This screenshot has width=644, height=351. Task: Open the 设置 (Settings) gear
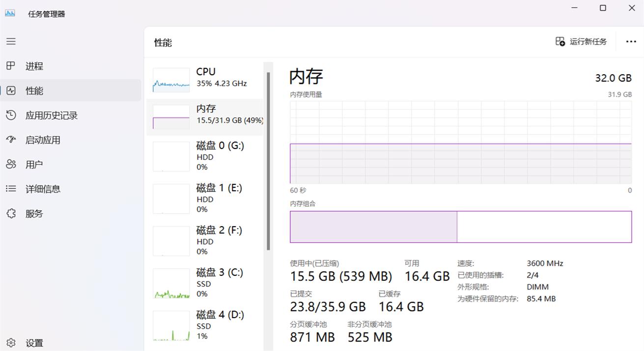point(11,343)
